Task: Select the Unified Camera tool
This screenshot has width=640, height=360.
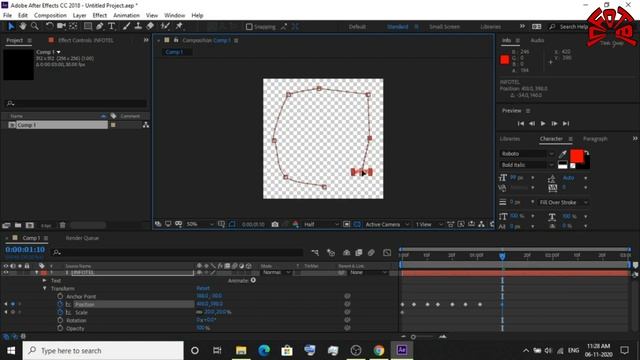Action: point(61,26)
